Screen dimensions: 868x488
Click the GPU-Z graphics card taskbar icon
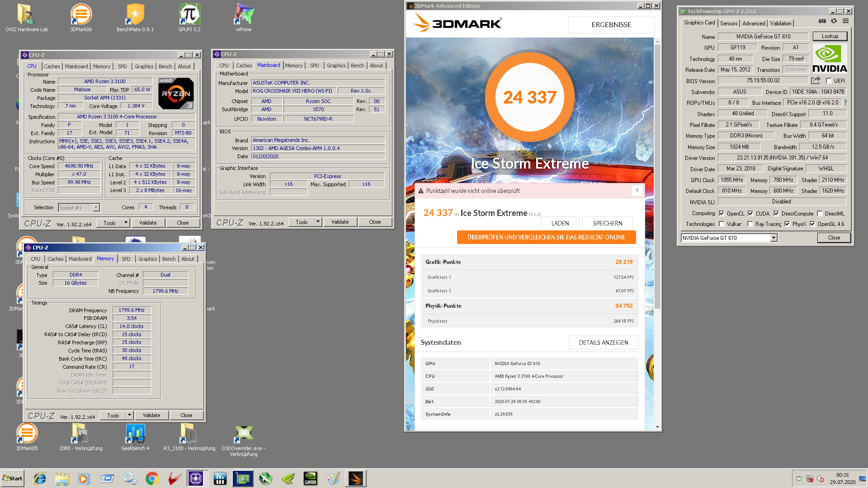tap(243, 479)
